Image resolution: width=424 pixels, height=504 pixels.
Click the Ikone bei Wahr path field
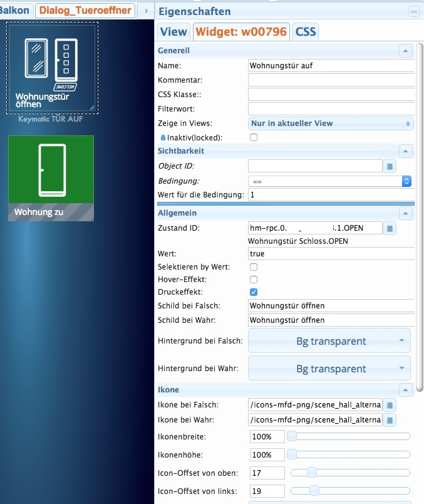pyautogui.click(x=315, y=420)
